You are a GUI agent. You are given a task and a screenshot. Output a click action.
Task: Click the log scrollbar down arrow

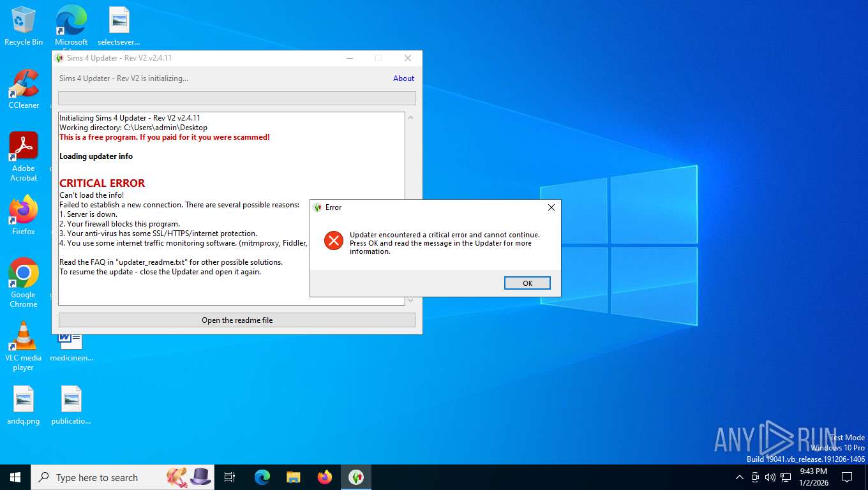click(x=410, y=300)
